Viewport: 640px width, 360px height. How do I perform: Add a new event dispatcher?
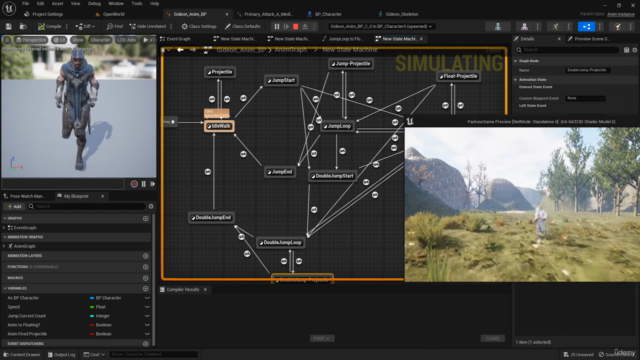click(146, 344)
